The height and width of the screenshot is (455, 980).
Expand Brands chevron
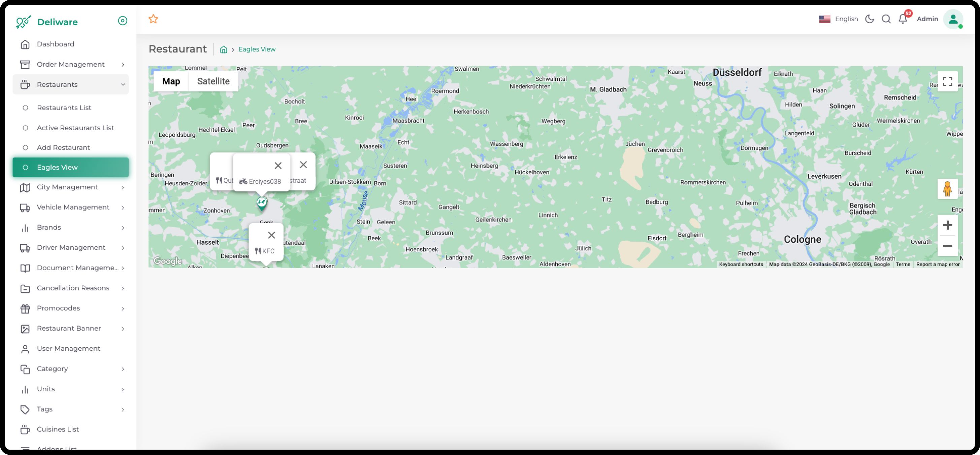tap(123, 228)
